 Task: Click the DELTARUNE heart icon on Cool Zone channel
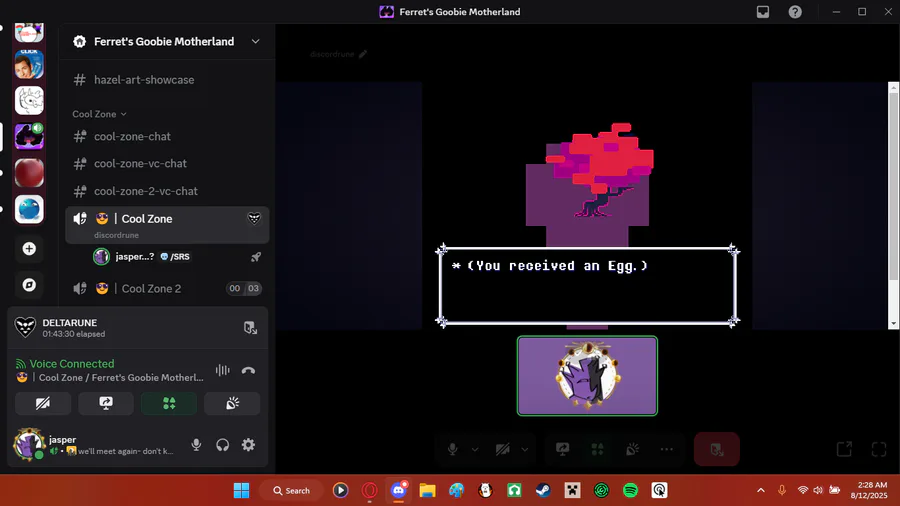[254, 218]
